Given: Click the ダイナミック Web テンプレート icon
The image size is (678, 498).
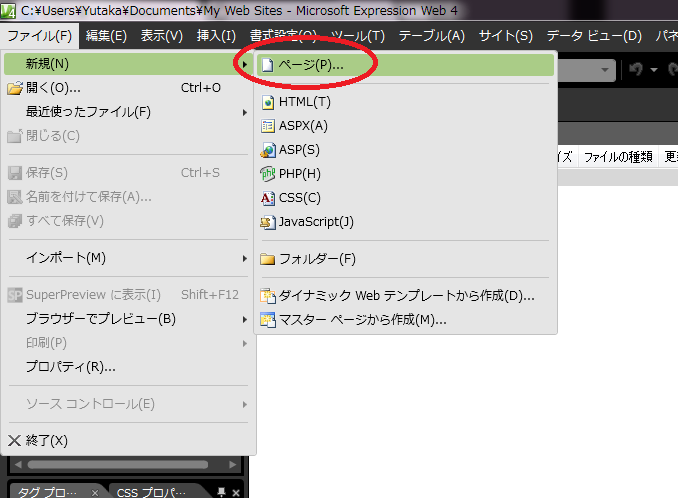Looking at the screenshot, I should click(x=268, y=296).
